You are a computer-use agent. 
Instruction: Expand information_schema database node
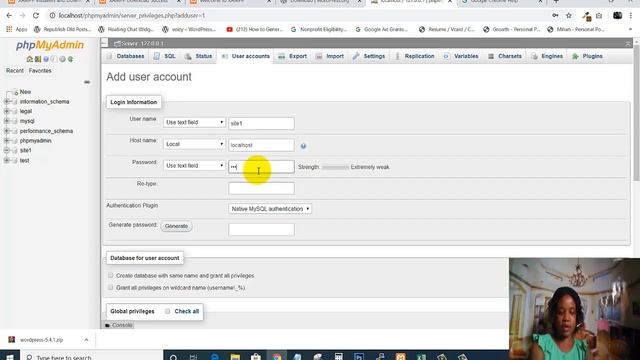[7, 101]
